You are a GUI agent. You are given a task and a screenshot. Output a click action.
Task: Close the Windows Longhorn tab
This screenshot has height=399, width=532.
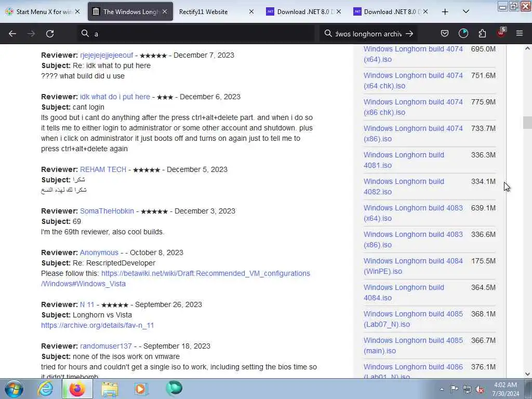[165, 11]
